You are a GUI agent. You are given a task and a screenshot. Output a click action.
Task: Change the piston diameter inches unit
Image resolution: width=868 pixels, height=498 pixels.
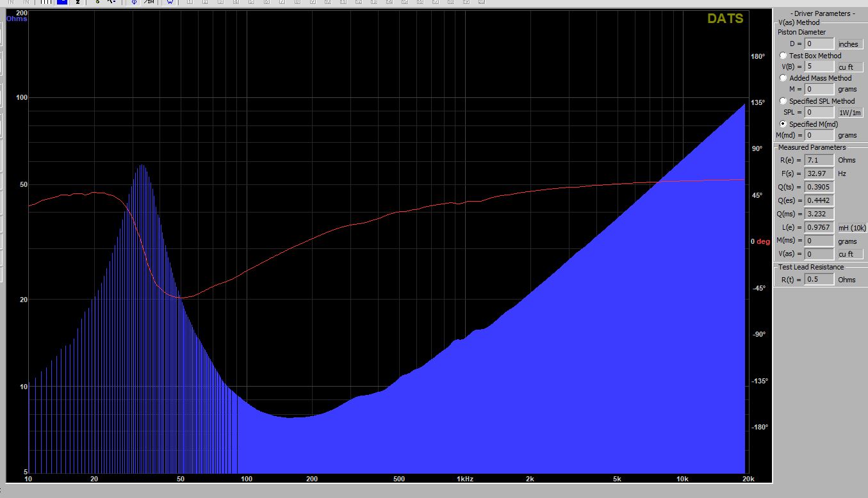click(x=849, y=44)
